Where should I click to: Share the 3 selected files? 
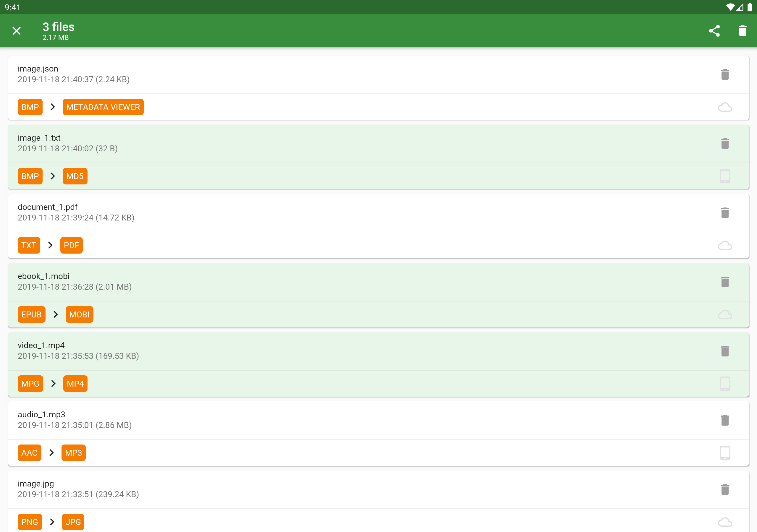(714, 31)
